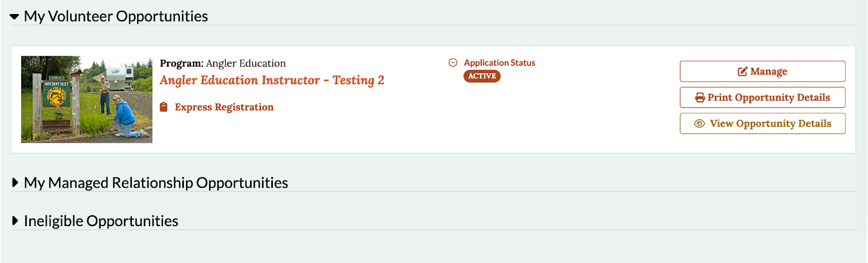Open the Express Registration link

click(224, 107)
